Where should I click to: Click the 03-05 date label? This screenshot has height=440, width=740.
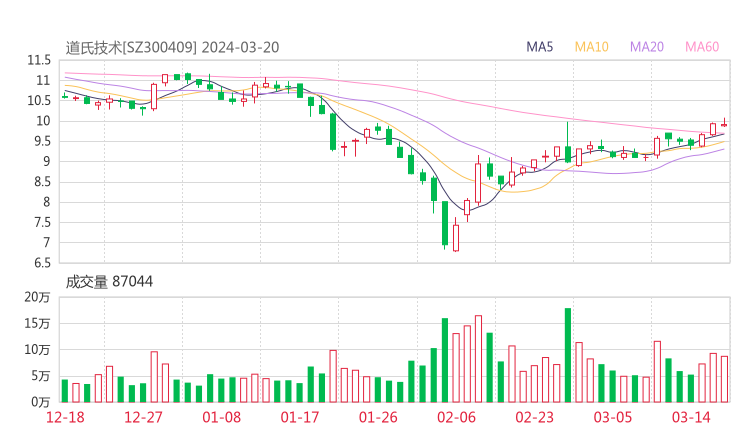pos(613,417)
